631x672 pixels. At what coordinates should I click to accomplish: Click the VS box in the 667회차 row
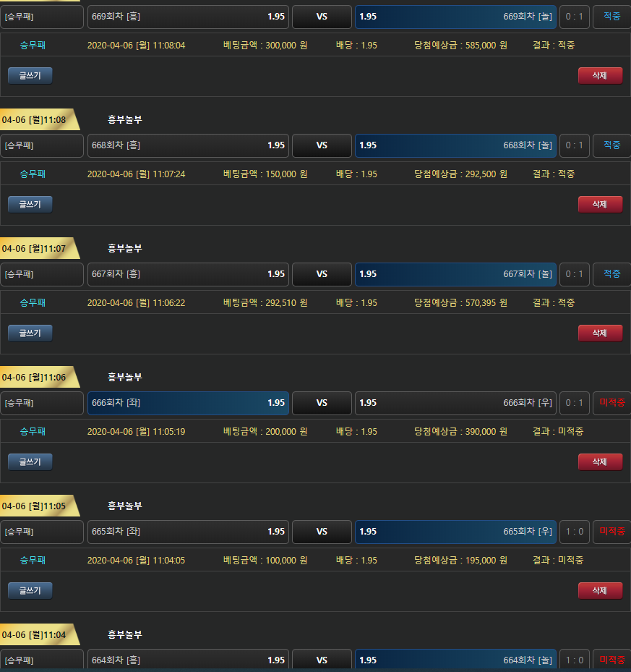(x=322, y=274)
